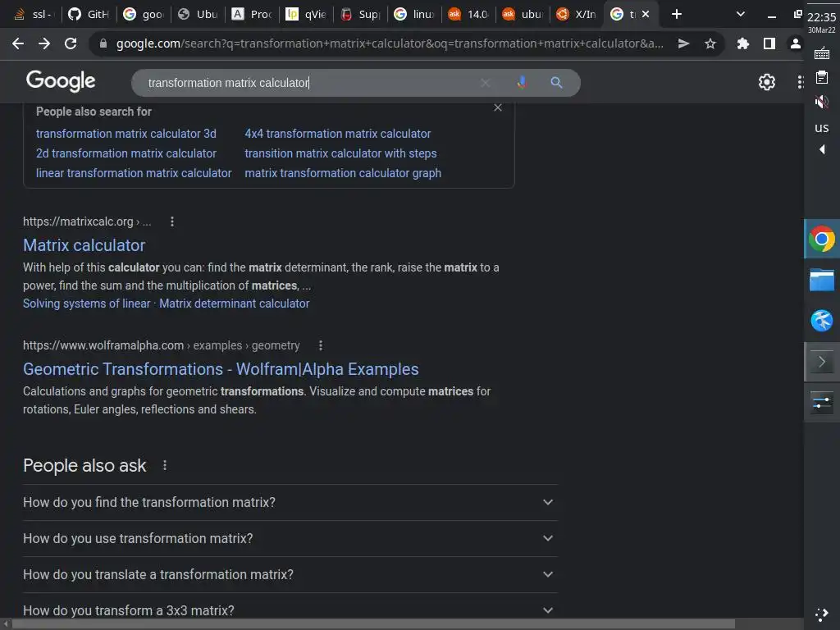Search 'matrix transformation calculator graph'
The height and width of the screenshot is (630, 840).
pos(343,173)
